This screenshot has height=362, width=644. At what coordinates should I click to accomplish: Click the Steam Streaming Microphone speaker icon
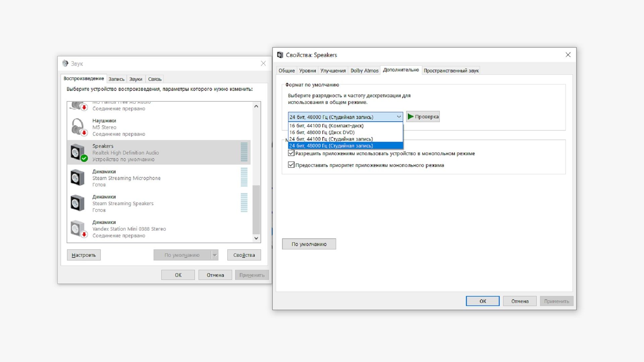(77, 178)
